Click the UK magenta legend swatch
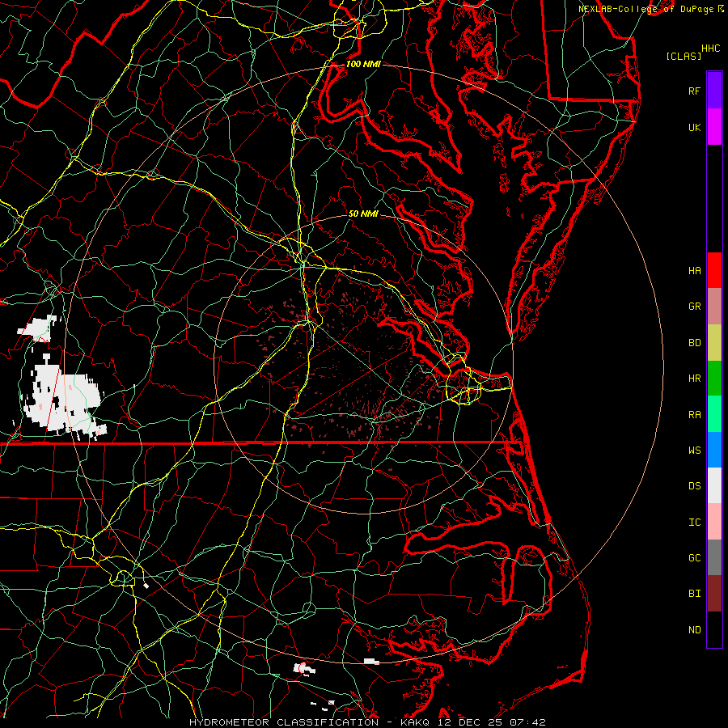This screenshot has height=728, width=728. pos(714,127)
